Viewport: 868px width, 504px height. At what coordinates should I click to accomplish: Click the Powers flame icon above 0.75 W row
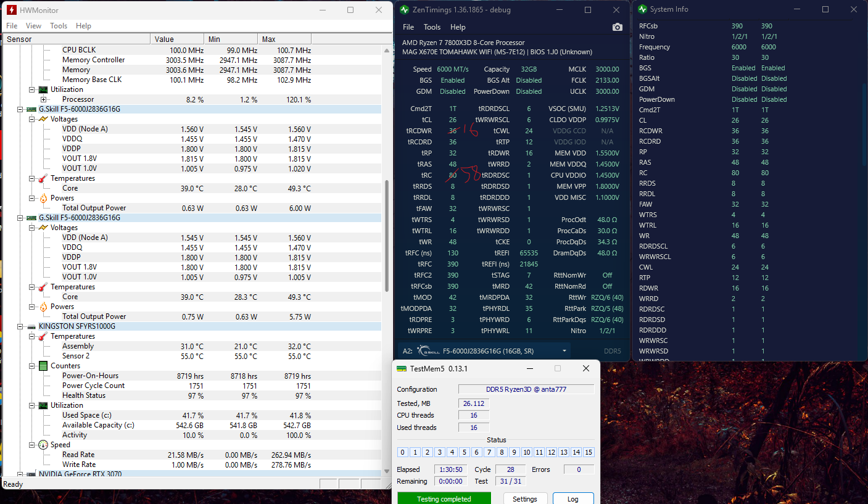point(43,307)
